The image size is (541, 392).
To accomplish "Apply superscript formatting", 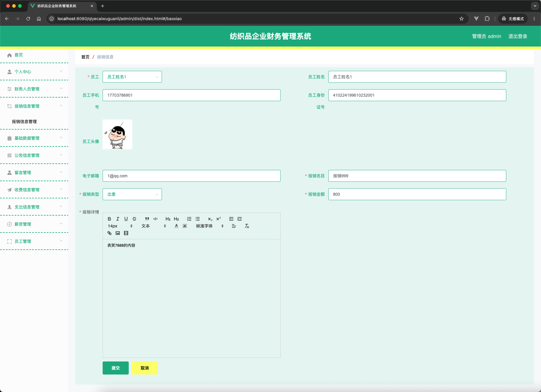I will click(x=218, y=219).
